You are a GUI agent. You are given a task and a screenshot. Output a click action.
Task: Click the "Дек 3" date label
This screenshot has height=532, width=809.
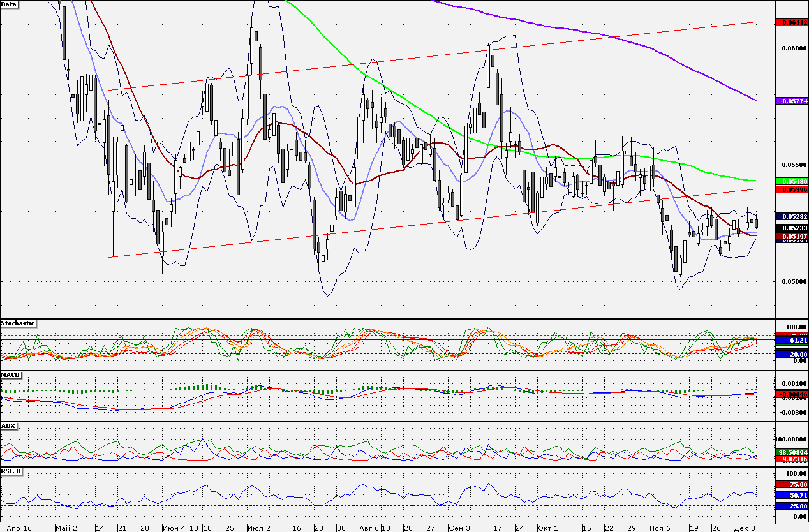pyautogui.click(x=744, y=528)
